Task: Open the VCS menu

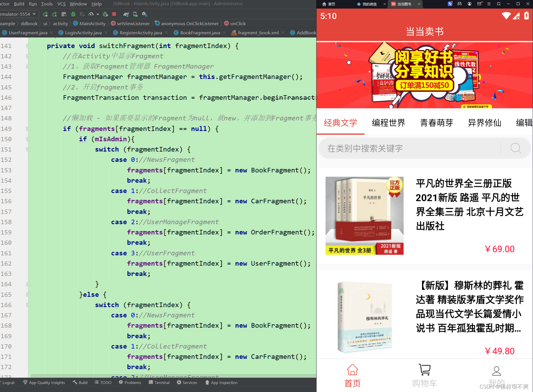Action: click(61, 4)
